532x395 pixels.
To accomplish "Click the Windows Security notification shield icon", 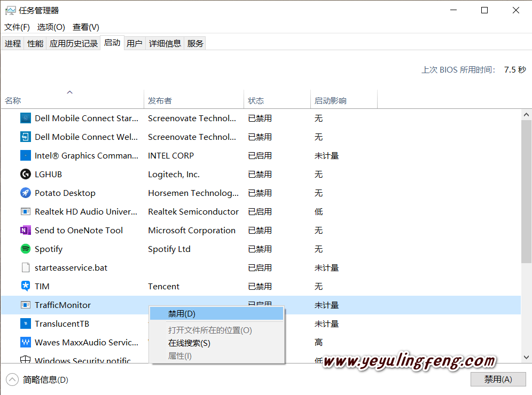I will [x=26, y=359].
